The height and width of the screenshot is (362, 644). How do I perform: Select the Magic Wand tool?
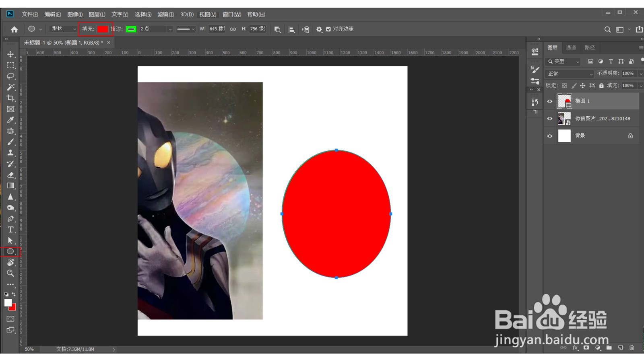[x=10, y=87]
